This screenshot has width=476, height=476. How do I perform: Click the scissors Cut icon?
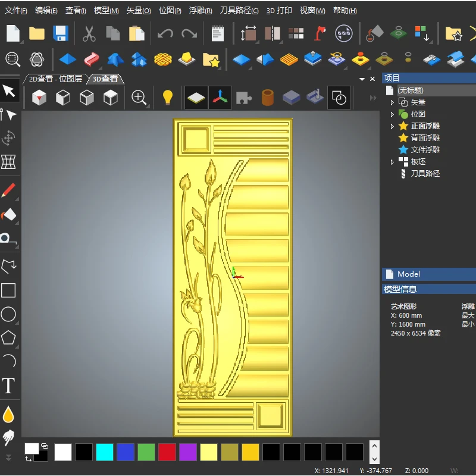tap(89, 33)
